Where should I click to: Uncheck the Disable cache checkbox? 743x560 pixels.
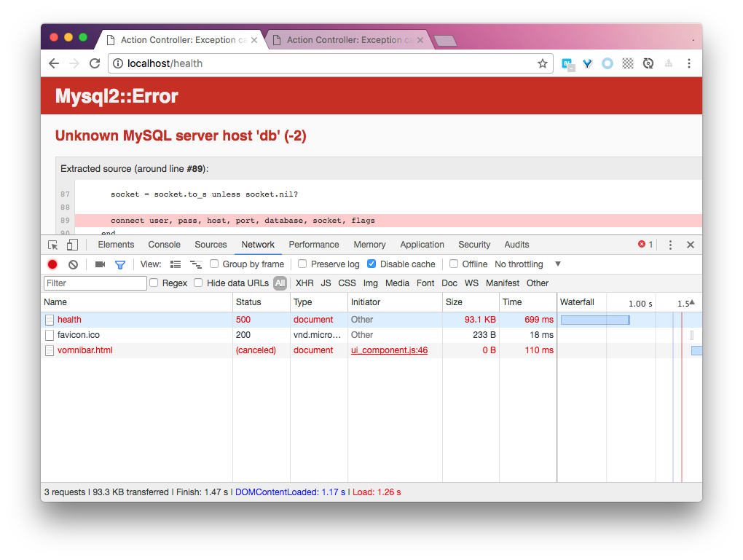point(371,264)
